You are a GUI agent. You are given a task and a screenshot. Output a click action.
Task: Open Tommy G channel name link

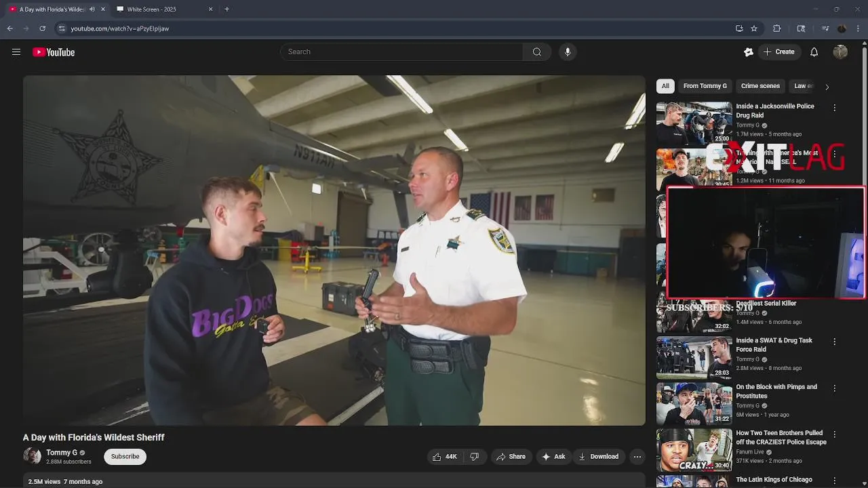coord(62,453)
